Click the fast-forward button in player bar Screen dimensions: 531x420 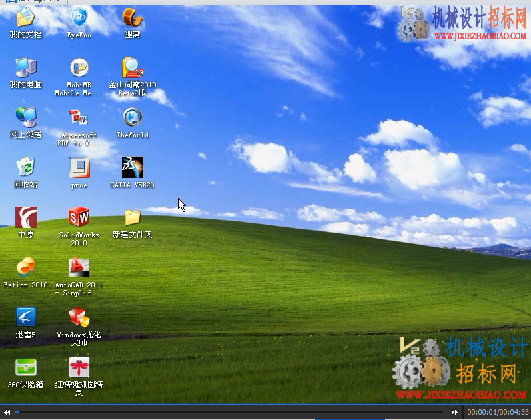[454, 412]
